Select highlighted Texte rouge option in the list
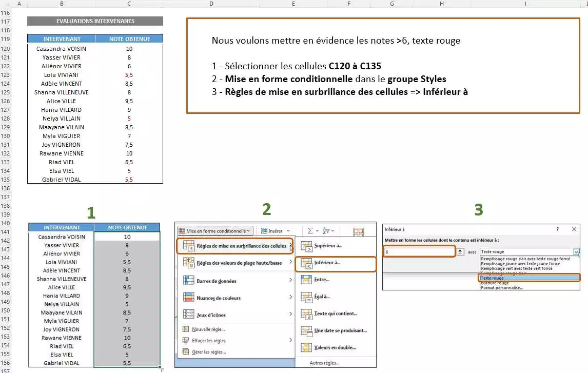588x373 pixels. click(529, 278)
